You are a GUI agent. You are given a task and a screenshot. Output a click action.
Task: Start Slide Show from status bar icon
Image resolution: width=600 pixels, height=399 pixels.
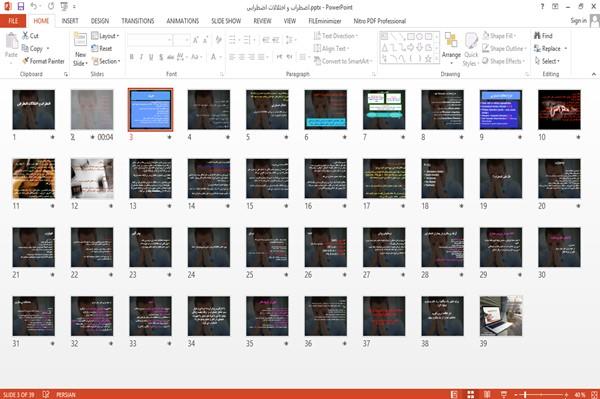coord(504,394)
